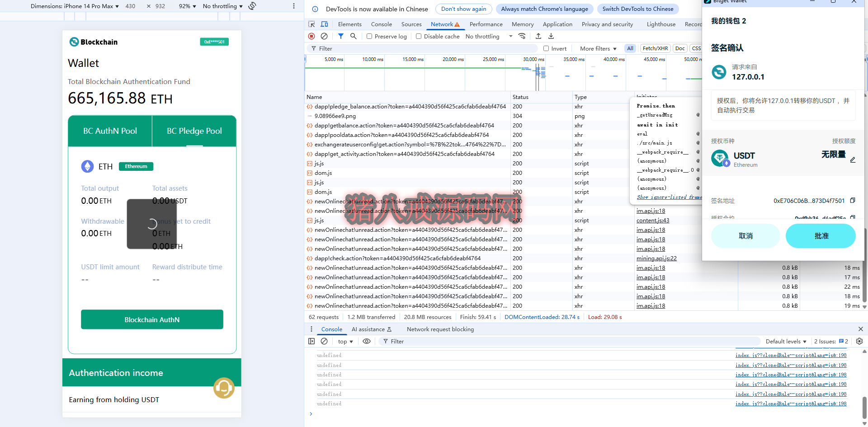Open drawer three-dot menu
Image resolution: width=868 pixels, height=427 pixels.
311,329
